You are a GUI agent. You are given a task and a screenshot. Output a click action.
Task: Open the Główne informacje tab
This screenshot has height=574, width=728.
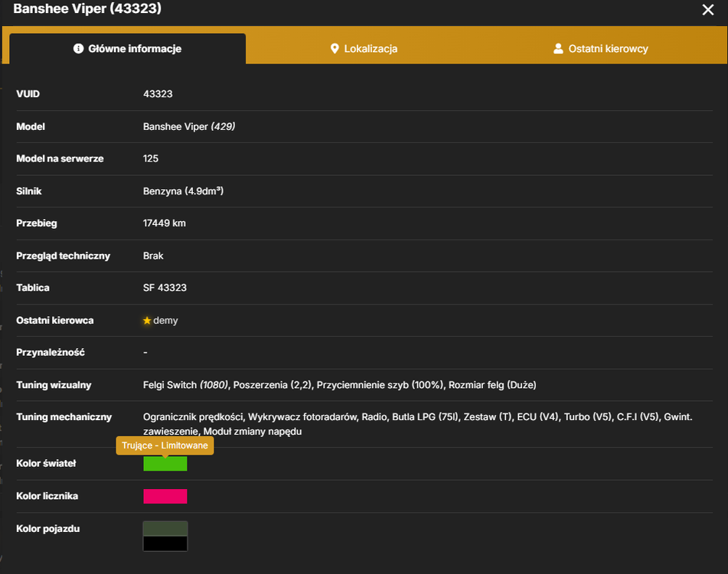(x=128, y=49)
